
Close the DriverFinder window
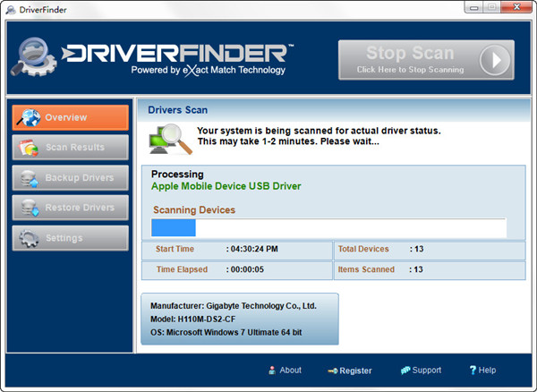pyautogui.click(x=516, y=7)
